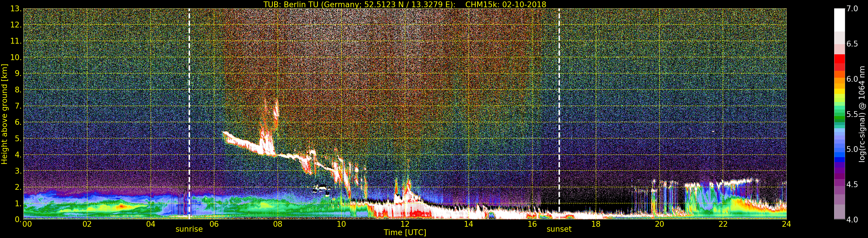868x238 pixels.
Task: Click the '3.' height axis tick label
Action: point(18,171)
